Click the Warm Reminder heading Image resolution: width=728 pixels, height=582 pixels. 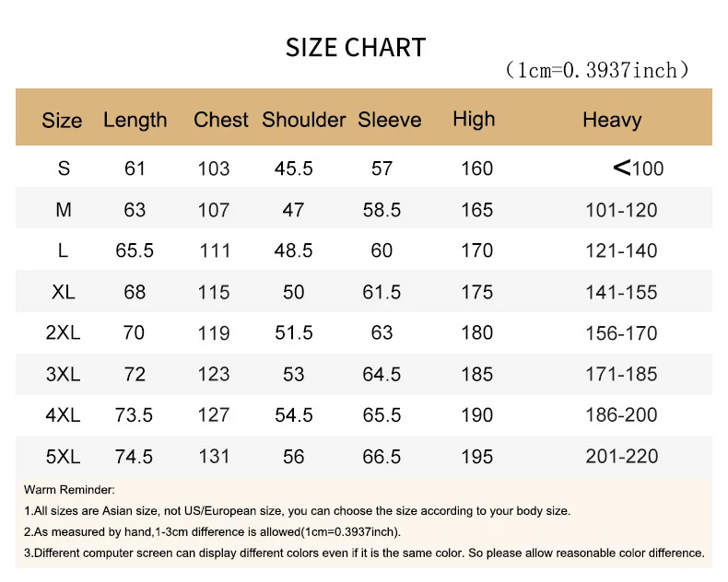(69, 490)
